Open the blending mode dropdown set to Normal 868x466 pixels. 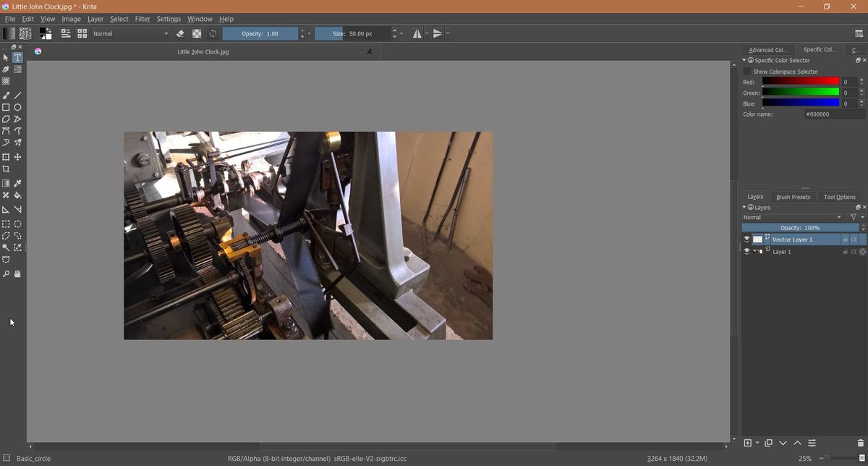click(792, 217)
